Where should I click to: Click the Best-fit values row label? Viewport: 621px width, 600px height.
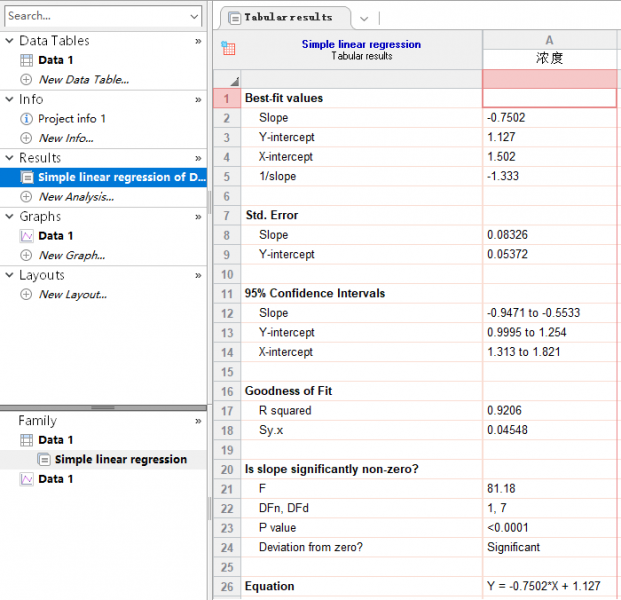click(x=284, y=98)
